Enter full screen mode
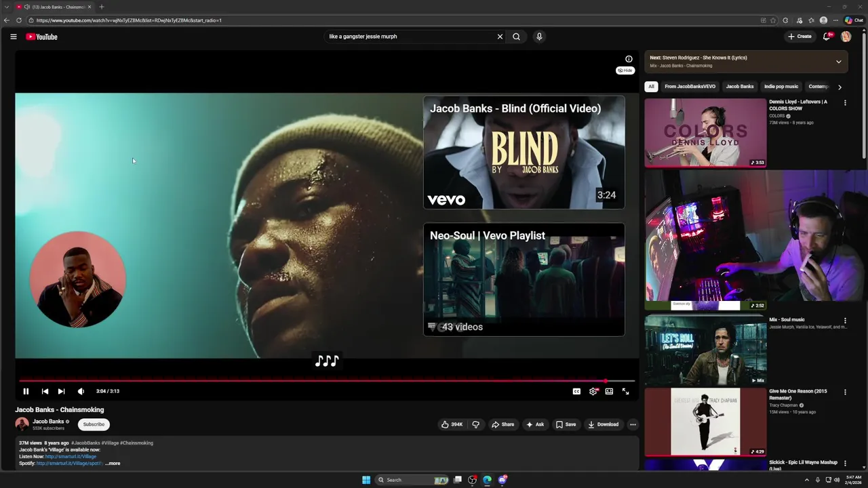Image resolution: width=868 pixels, height=488 pixels. (x=625, y=391)
